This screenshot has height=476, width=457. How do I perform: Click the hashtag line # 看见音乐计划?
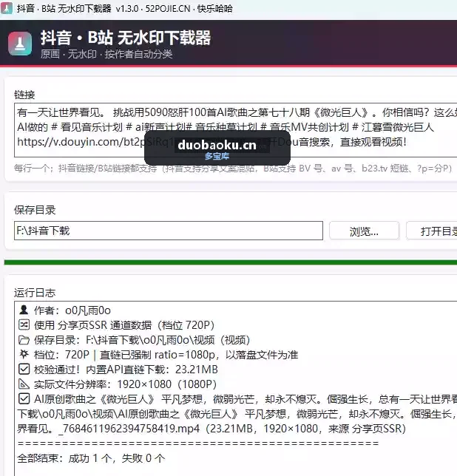click(226, 127)
